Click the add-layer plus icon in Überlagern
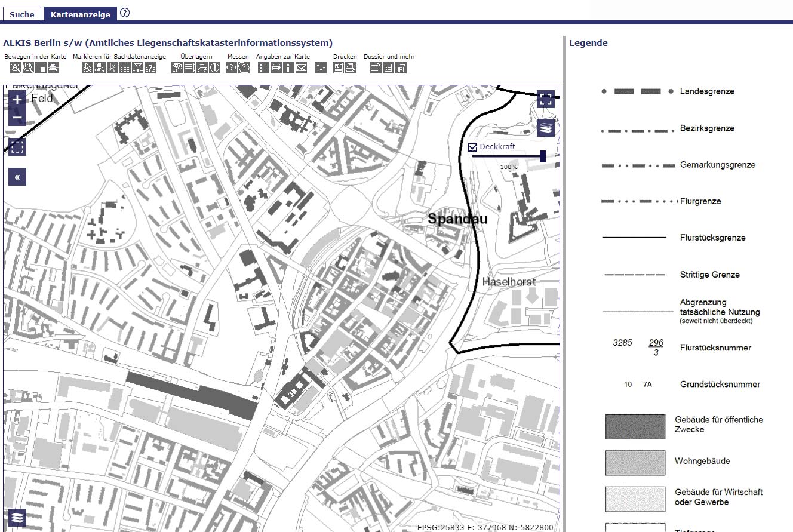This screenshot has width=793, height=532. (202, 67)
